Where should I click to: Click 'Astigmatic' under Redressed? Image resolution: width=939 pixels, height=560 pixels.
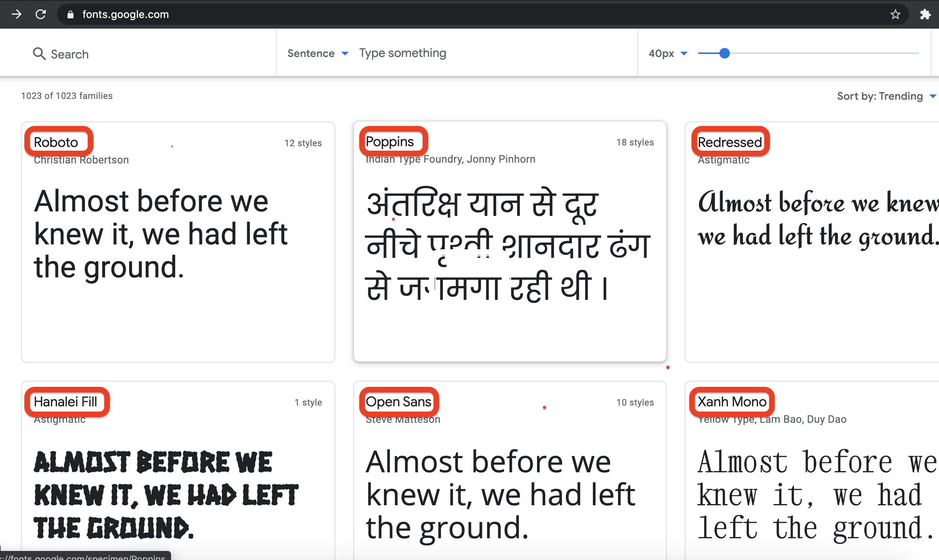tap(723, 160)
